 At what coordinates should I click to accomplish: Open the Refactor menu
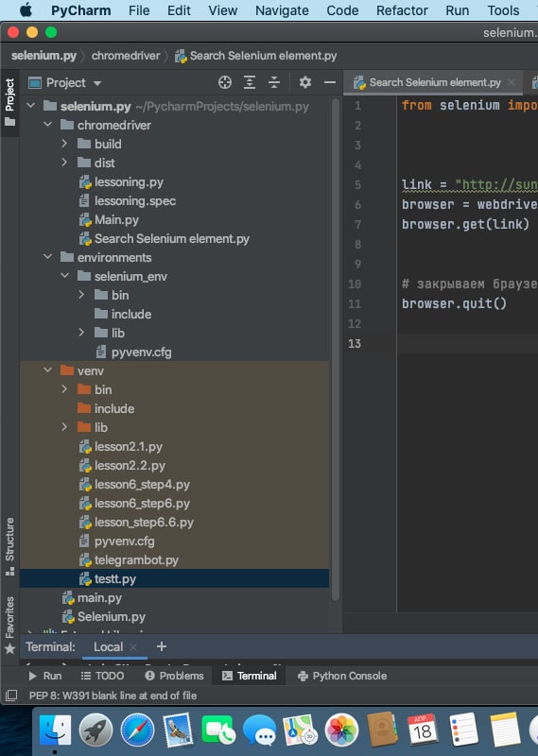pyautogui.click(x=402, y=10)
